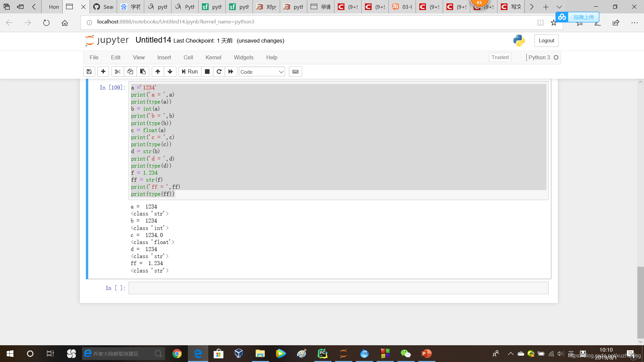The image size is (644, 362).
Task: Click the move cell down icon
Action: pos(170,71)
